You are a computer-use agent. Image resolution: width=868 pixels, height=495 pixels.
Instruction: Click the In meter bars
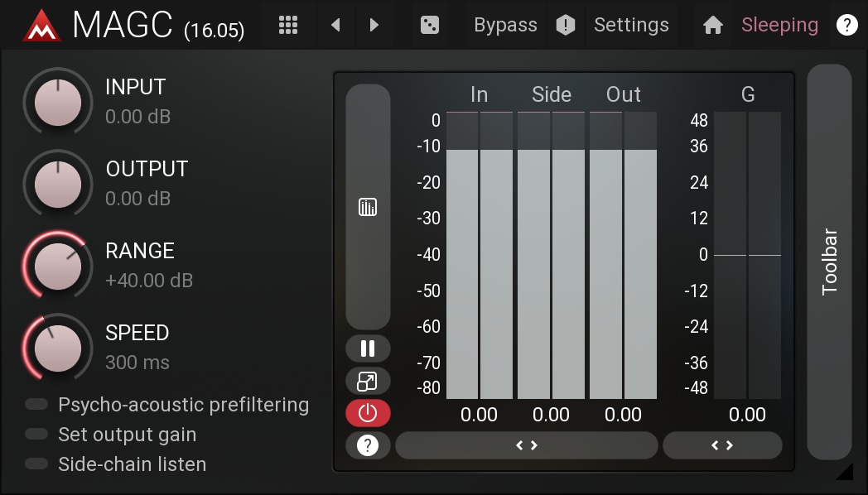480,255
